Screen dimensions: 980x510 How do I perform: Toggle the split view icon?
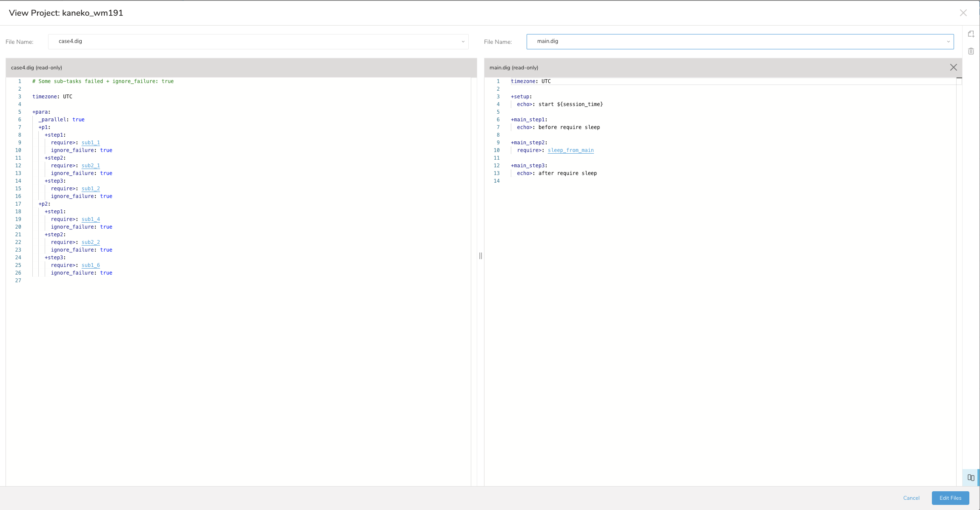[x=971, y=478]
